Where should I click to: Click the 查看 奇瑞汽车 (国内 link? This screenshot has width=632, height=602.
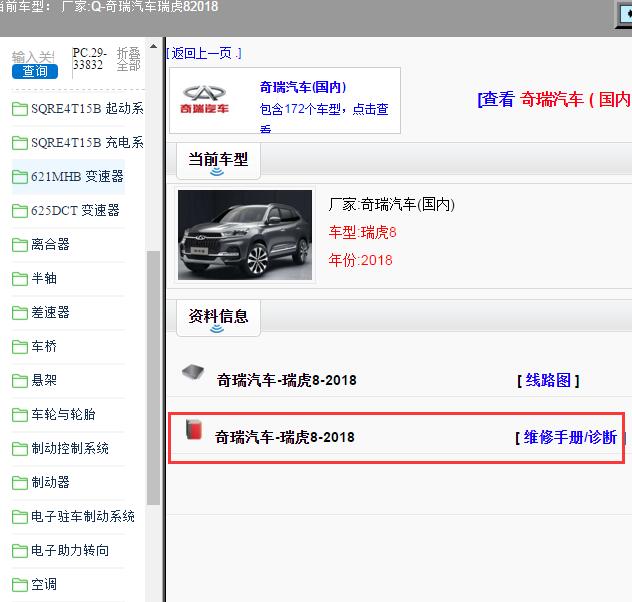(x=554, y=99)
